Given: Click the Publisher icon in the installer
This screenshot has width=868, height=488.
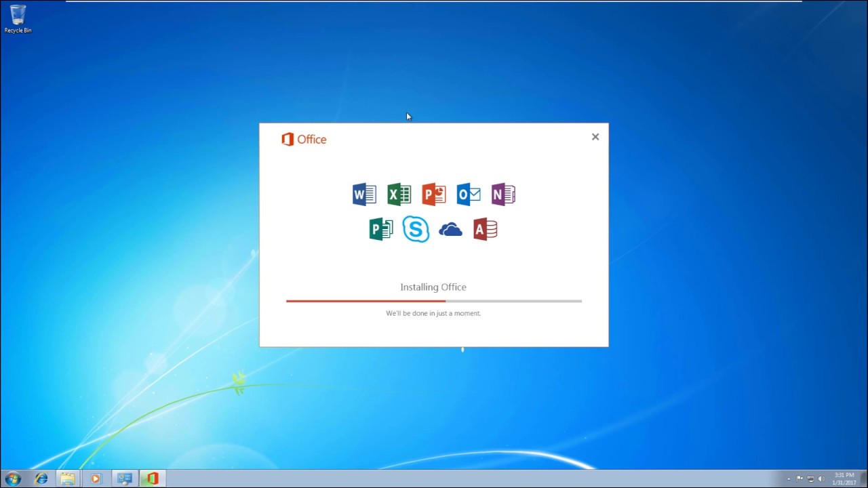Looking at the screenshot, I should [381, 229].
